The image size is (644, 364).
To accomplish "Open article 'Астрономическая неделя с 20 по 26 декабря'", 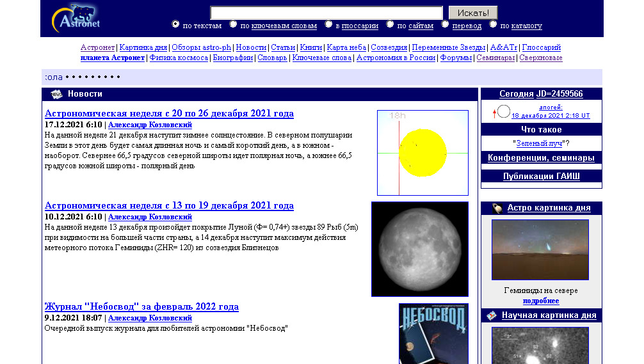I will tap(169, 114).
